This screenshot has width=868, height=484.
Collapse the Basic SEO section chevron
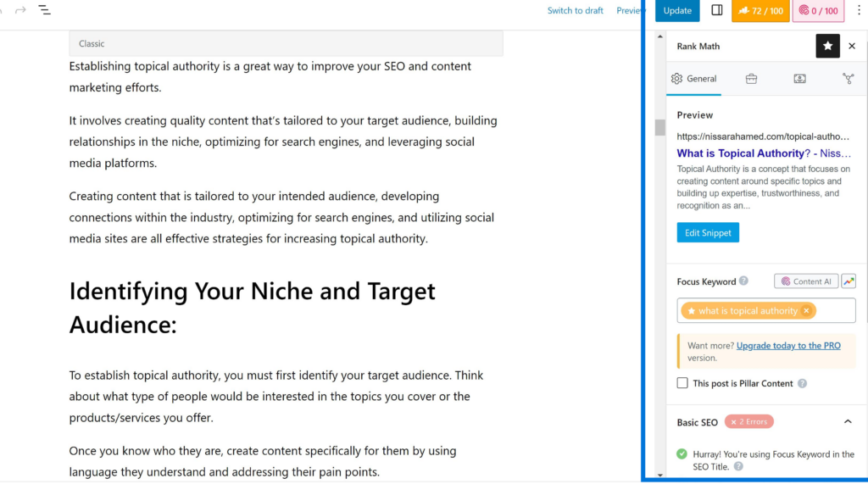click(848, 421)
